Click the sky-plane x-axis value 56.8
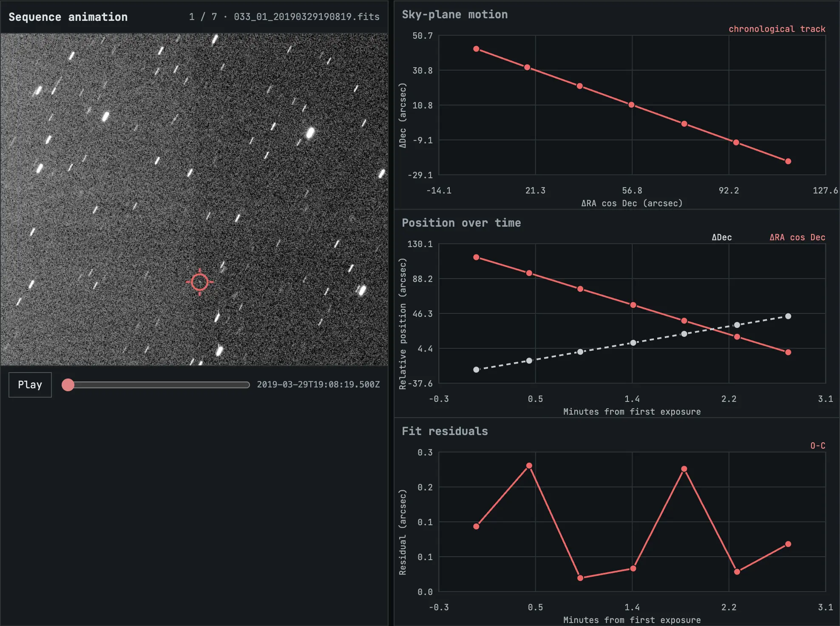Image resolution: width=840 pixels, height=626 pixels. pos(632,191)
